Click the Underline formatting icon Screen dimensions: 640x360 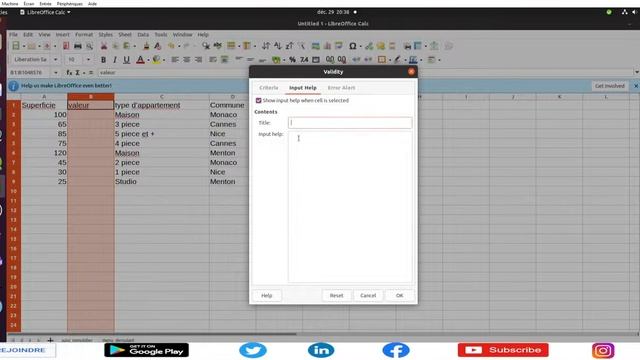127,60
